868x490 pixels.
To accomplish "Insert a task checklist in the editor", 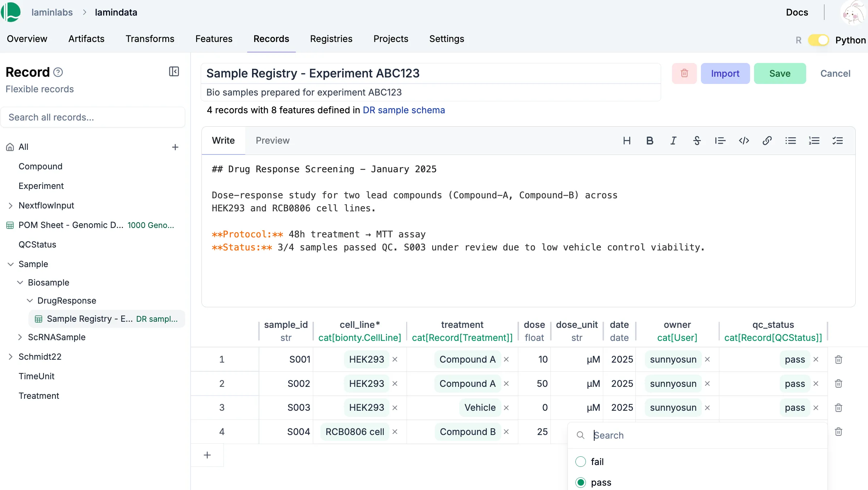I will (838, 140).
